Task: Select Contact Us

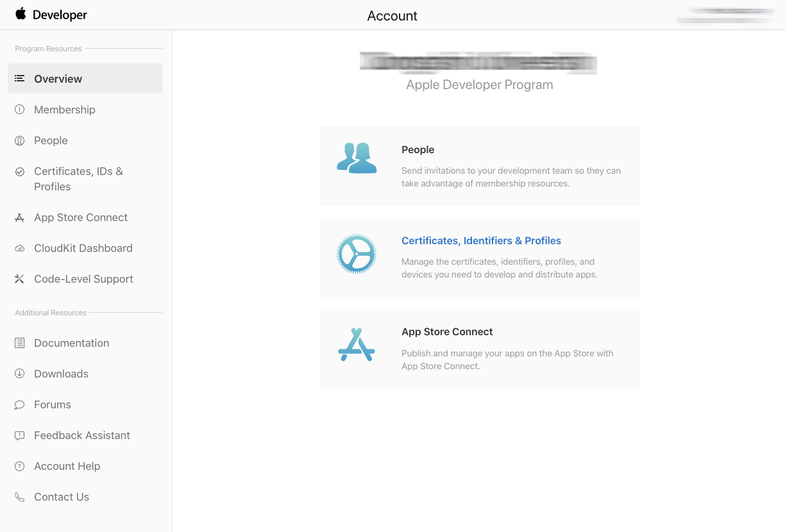Action: coord(62,497)
